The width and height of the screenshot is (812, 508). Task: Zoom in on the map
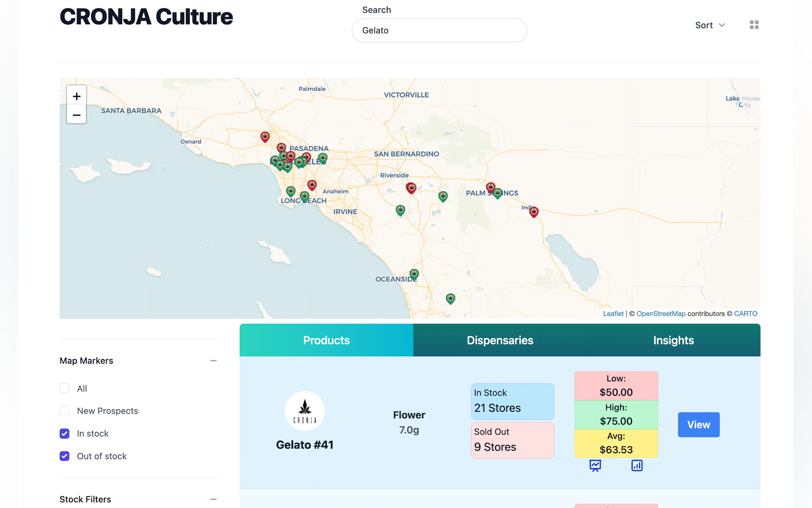(x=76, y=96)
